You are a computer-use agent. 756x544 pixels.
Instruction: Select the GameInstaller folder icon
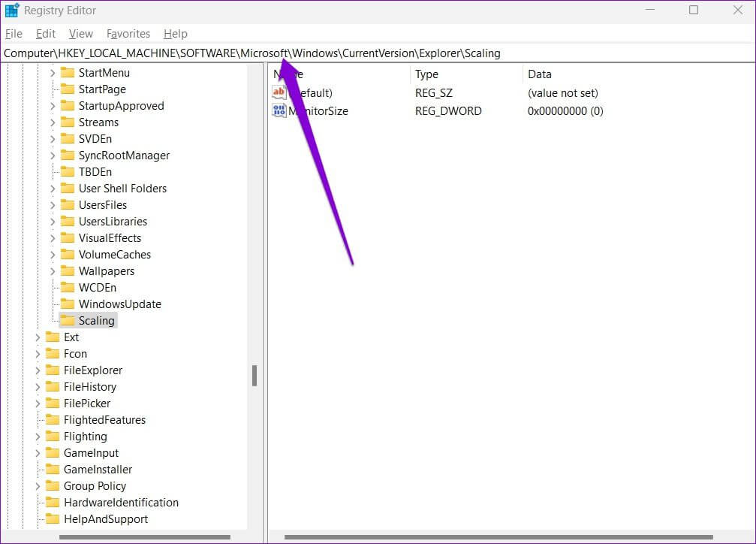[53, 469]
